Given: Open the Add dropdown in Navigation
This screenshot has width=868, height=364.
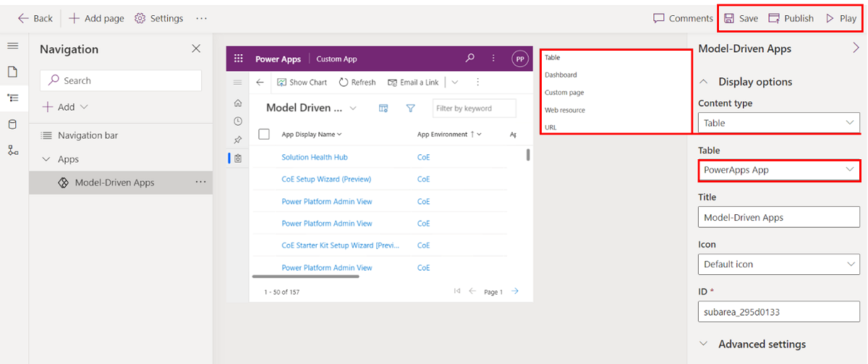Looking at the screenshot, I should pos(65,107).
